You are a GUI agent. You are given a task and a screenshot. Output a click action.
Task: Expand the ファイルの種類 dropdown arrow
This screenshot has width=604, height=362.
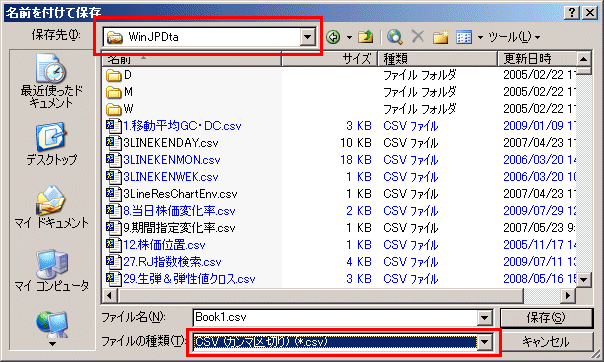[x=485, y=342]
